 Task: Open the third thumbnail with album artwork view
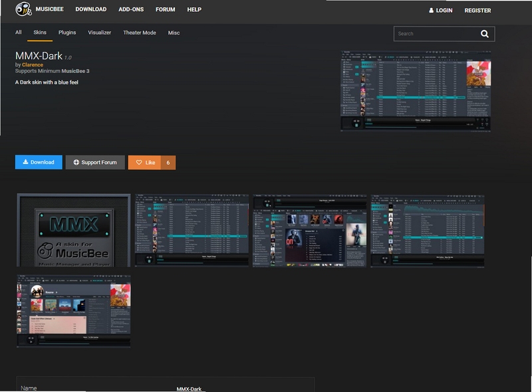[x=309, y=231]
